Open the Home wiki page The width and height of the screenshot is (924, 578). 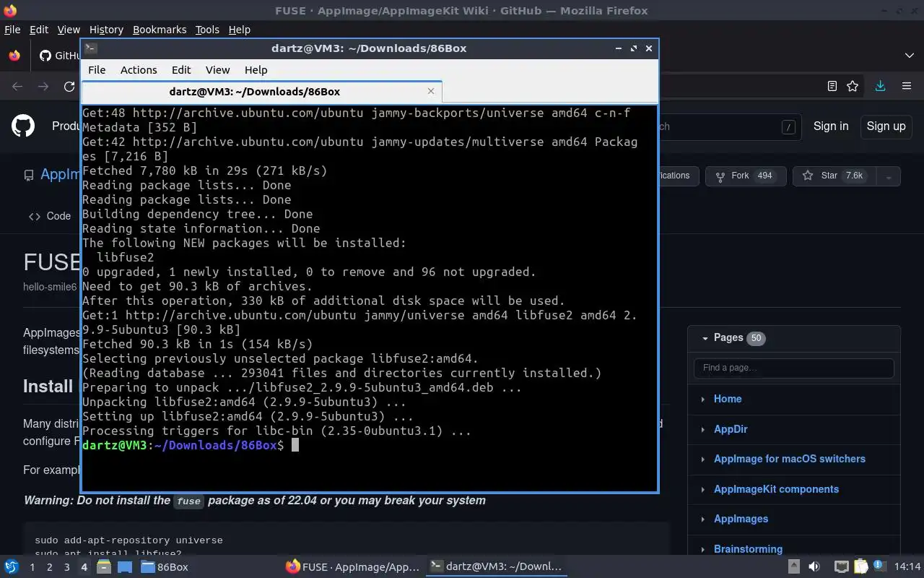728,399
